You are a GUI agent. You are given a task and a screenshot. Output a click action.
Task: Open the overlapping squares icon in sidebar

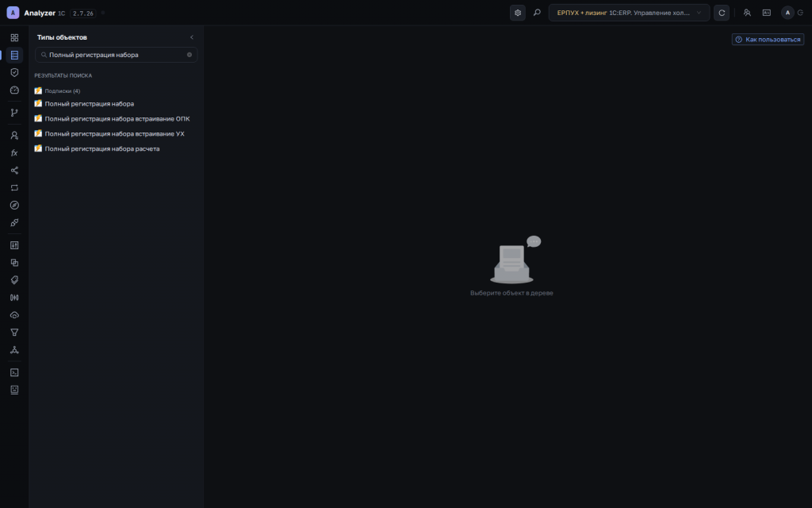pos(14,263)
